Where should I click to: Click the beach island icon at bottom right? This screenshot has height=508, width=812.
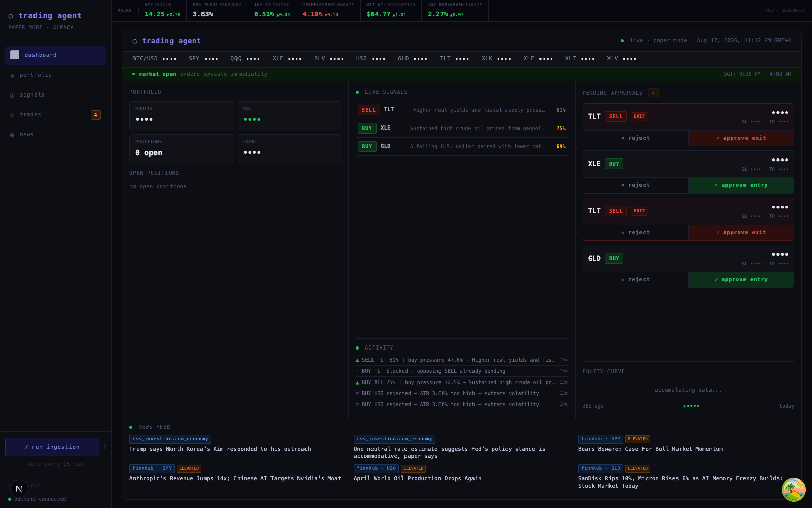pos(794,490)
